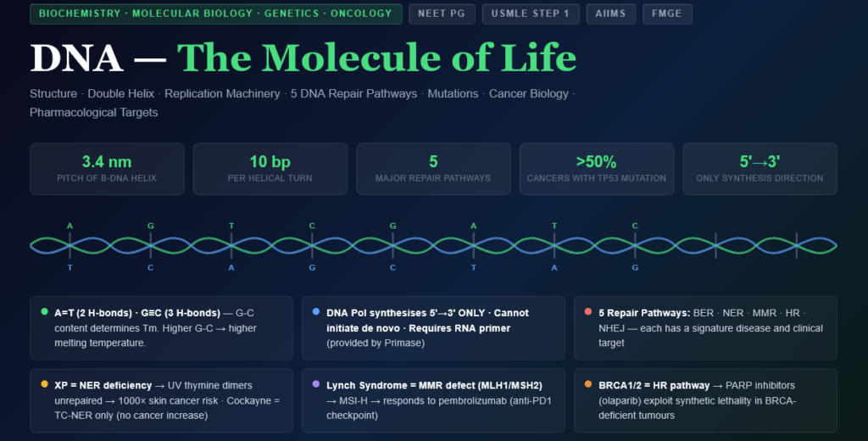Click the first A–T base pair on helix

(x=70, y=246)
